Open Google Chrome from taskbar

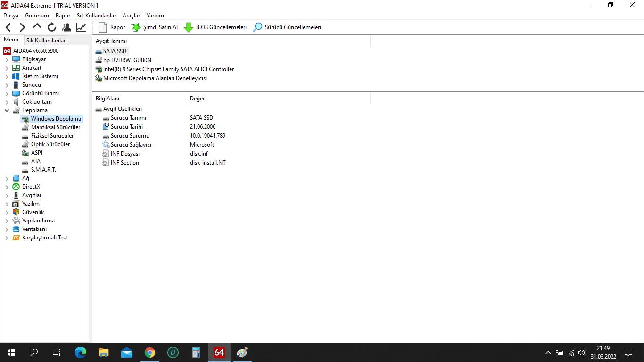pos(150,353)
